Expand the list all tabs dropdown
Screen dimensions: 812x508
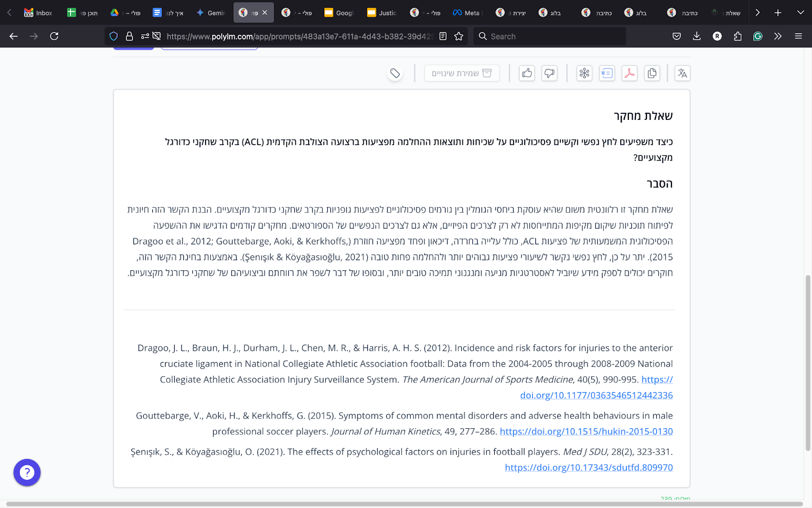[800, 12]
